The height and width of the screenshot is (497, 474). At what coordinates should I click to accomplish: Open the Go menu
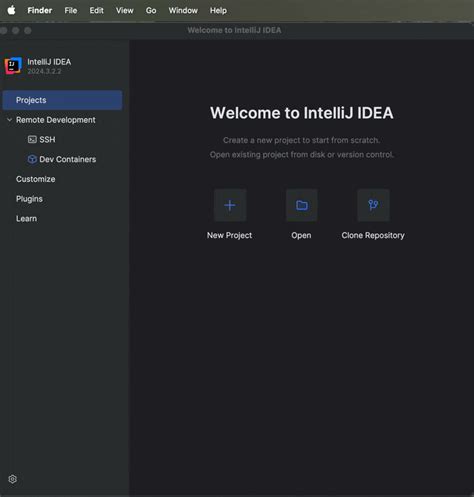click(x=151, y=11)
